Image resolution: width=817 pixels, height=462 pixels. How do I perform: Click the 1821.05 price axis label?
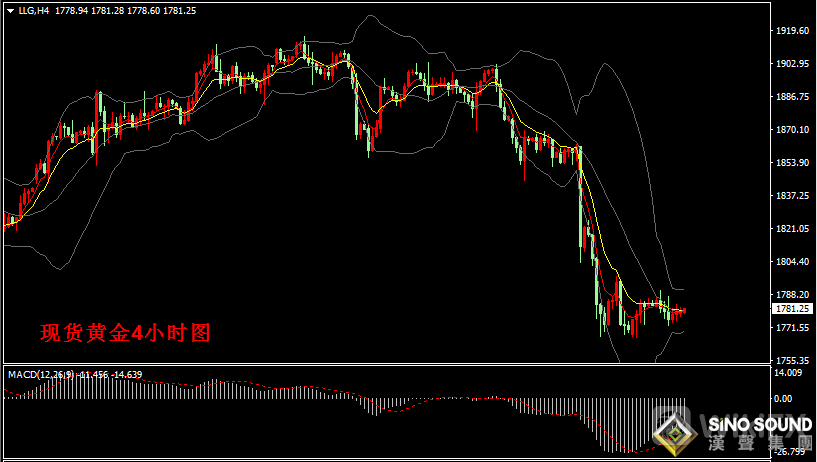coord(792,229)
